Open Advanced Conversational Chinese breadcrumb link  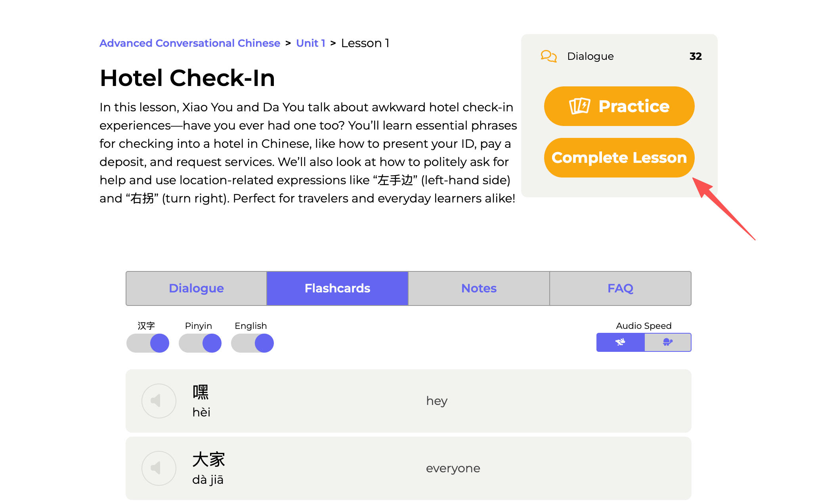(x=189, y=43)
